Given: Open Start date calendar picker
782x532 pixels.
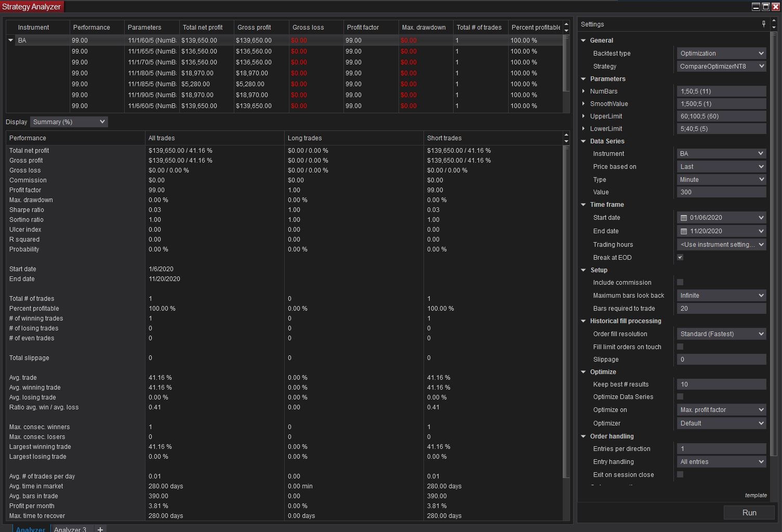Looking at the screenshot, I should (684, 218).
